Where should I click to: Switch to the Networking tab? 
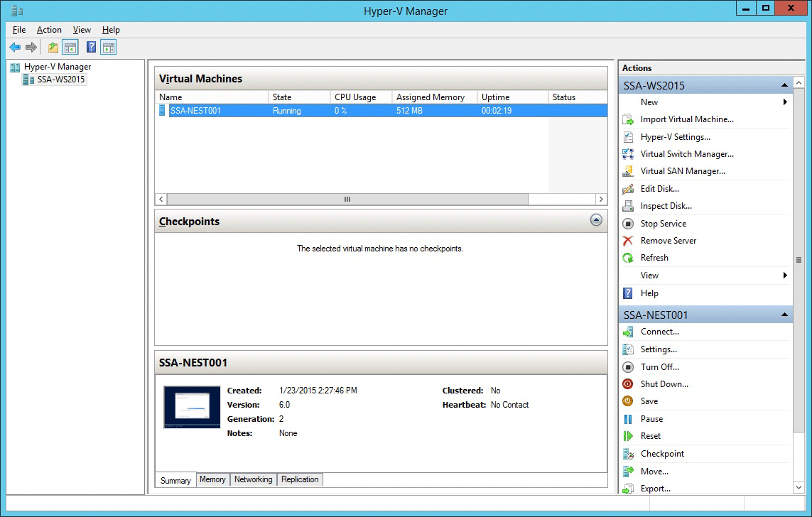click(253, 480)
